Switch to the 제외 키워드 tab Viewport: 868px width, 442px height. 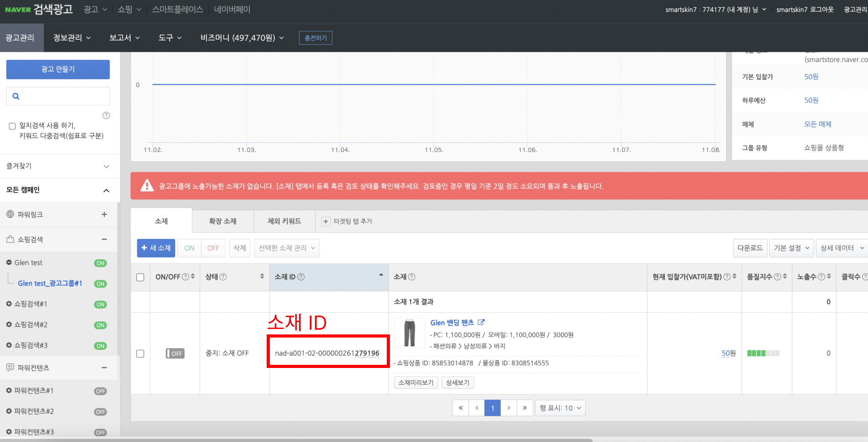click(284, 221)
